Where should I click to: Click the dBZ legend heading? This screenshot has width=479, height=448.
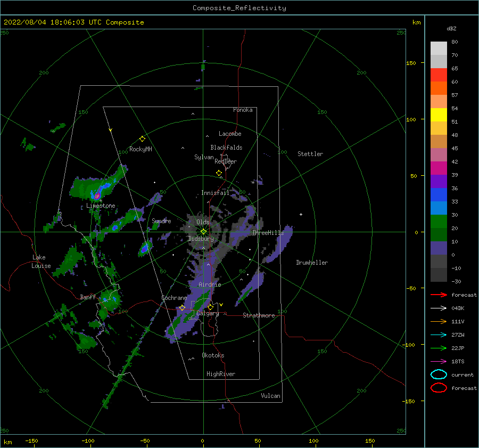coord(451,29)
